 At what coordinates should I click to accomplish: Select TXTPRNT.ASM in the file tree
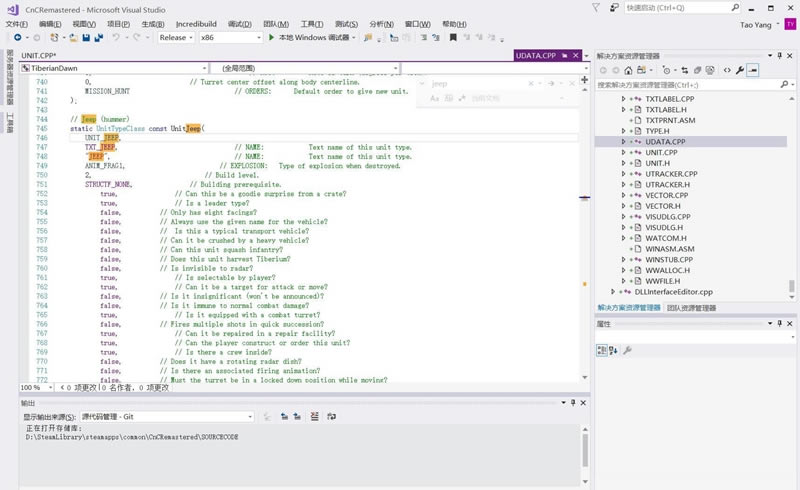pyautogui.click(x=670, y=120)
